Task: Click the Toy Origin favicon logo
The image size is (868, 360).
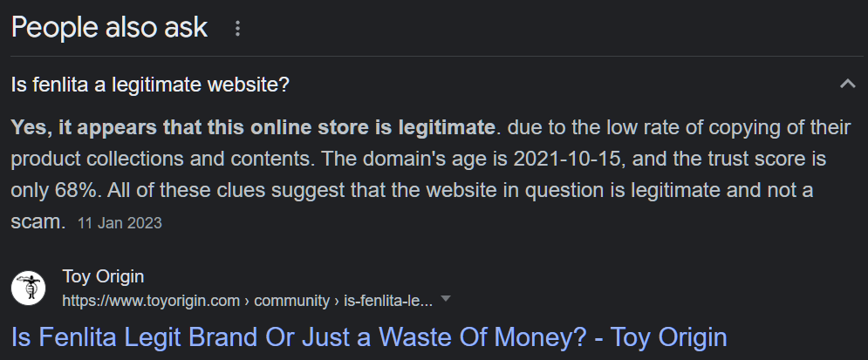Action: point(29,288)
